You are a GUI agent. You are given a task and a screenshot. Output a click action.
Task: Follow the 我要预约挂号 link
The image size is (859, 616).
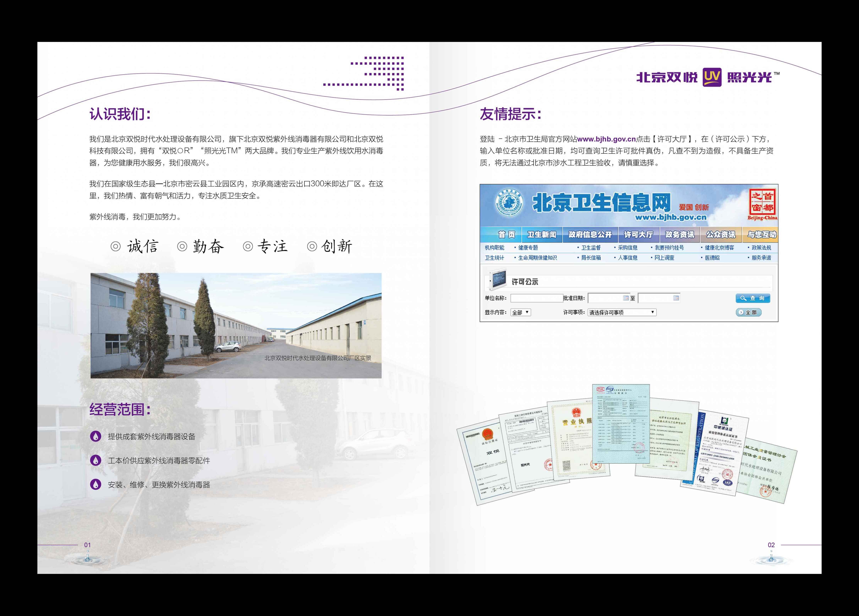[x=669, y=248]
